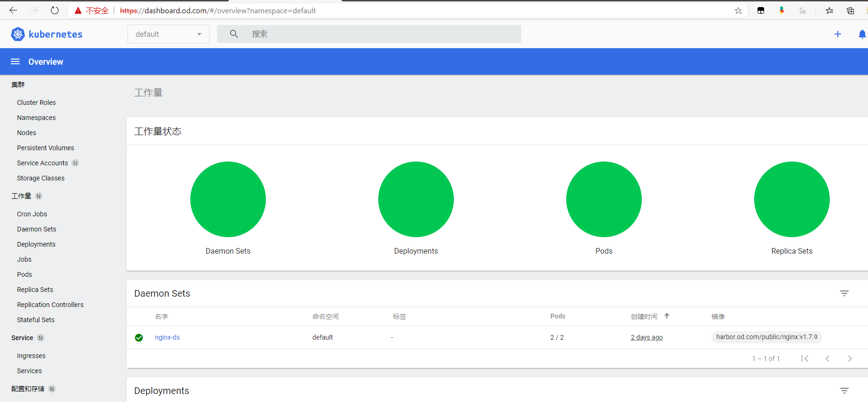Click the Overview title in blue bar
This screenshot has width=868, height=402.
pos(46,62)
